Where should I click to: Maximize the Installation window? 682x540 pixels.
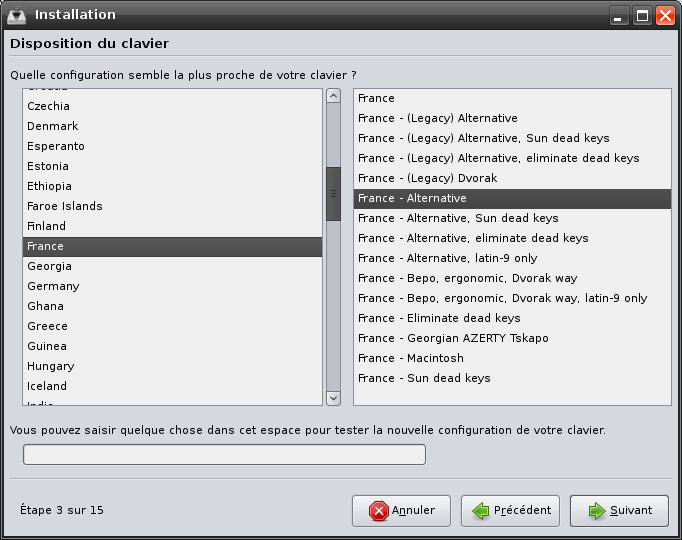point(642,16)
